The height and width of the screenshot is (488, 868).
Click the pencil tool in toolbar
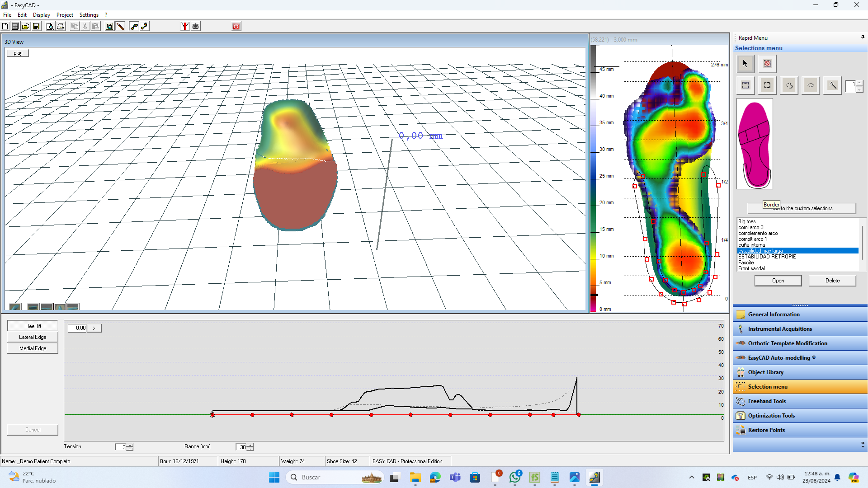(120, 26)
